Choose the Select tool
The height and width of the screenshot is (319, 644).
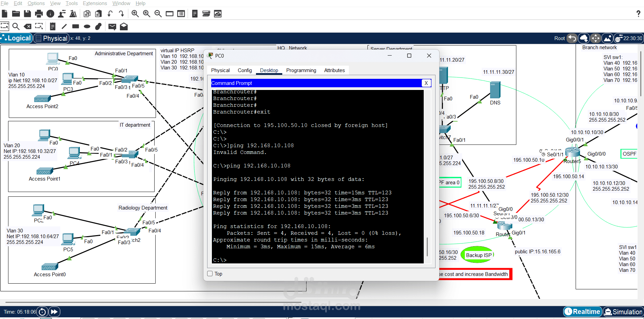pos(4,26)
